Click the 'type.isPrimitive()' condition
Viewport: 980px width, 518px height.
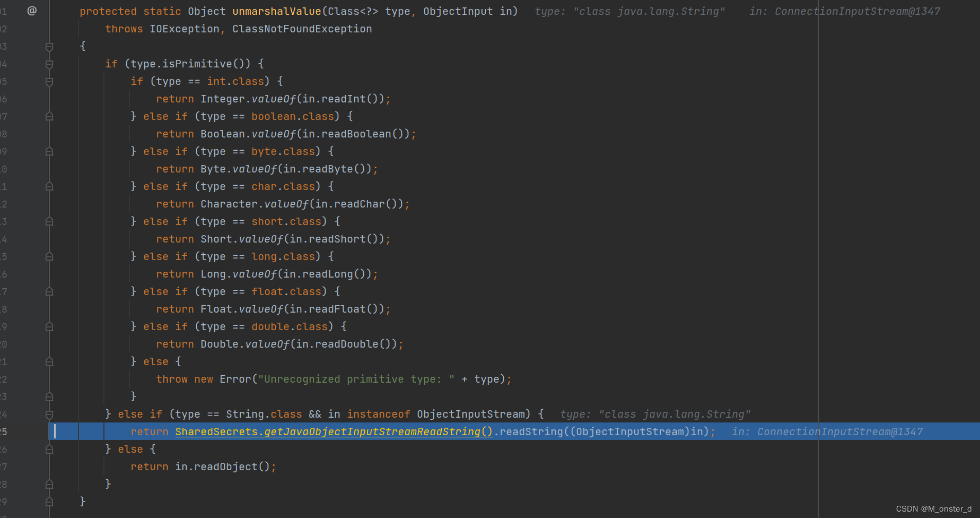point(187,64)
